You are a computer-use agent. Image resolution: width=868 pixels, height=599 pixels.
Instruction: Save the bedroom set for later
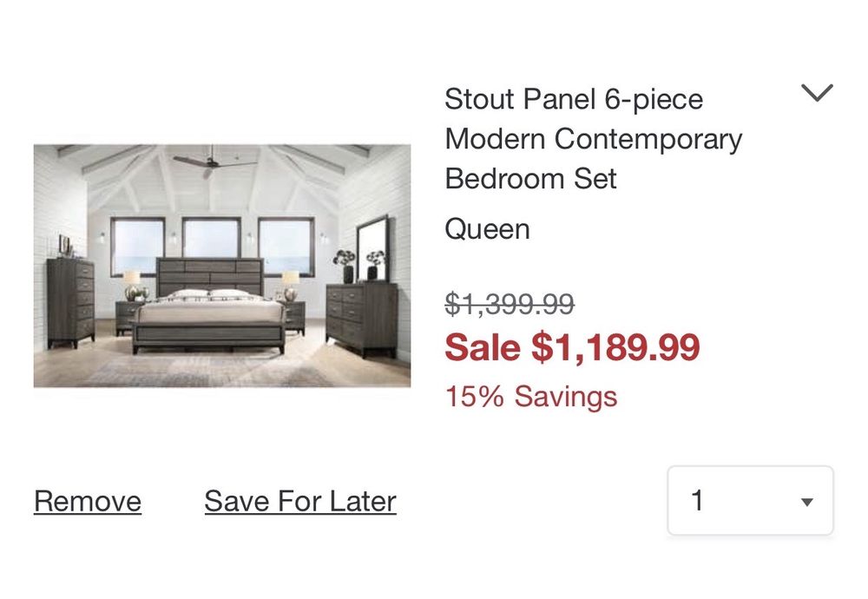pos(300,501)
